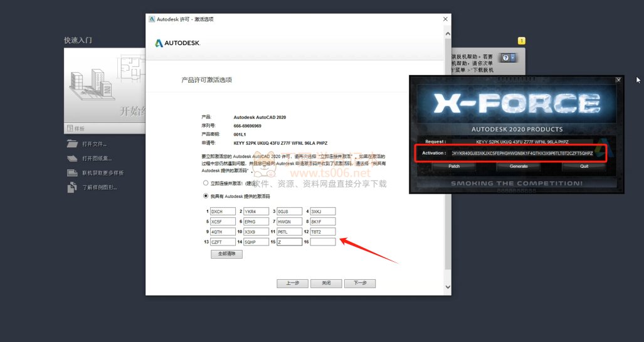Click the down arrow of license dialog scrollbar
This screenshot has width=644, height=342.
(x=448, y=287)
